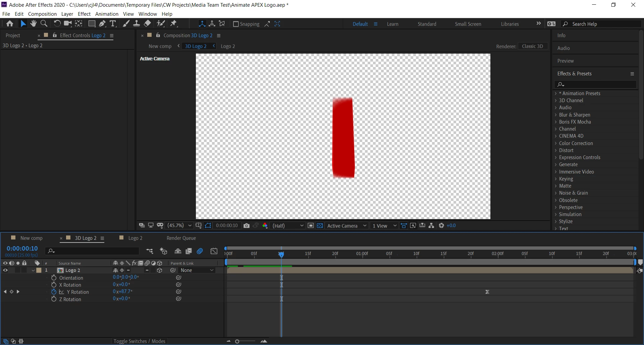Select the Rectangle shape tool
This screenshot has width=644, height=345.
pyautogui.click(x=92, y=24)
